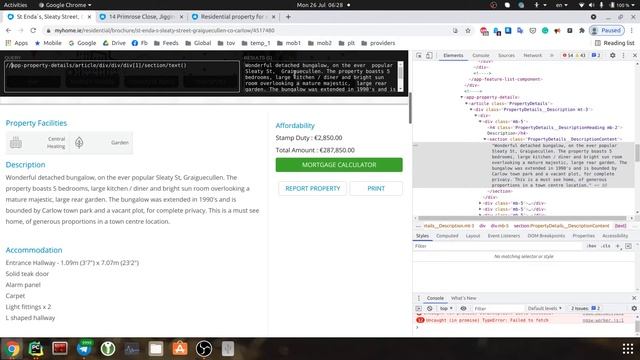This screenshot has height=360, width=640.
Task: Open the Default levels dropdown
Action: (x=544, y=309)
